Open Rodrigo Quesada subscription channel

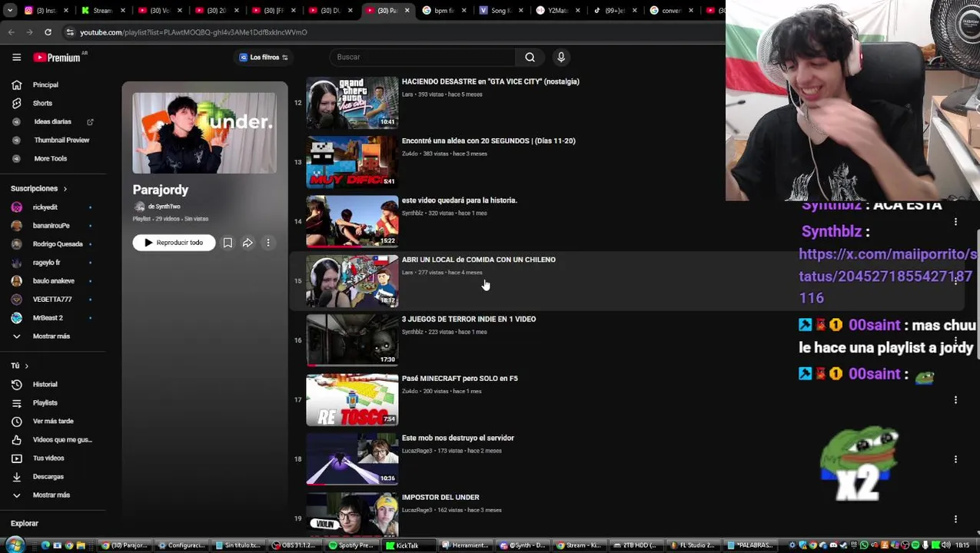pyautogui.click(x=58, y=243)
